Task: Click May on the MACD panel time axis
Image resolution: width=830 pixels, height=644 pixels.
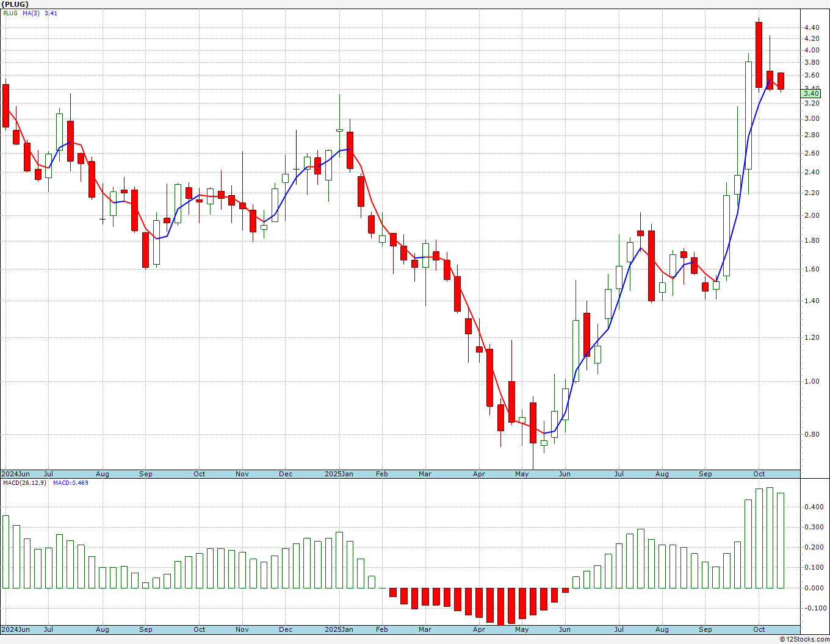Action: pos(522,629)
